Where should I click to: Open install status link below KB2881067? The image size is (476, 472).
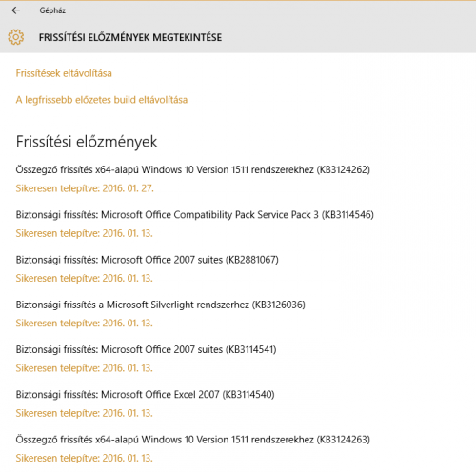(84, 278)
